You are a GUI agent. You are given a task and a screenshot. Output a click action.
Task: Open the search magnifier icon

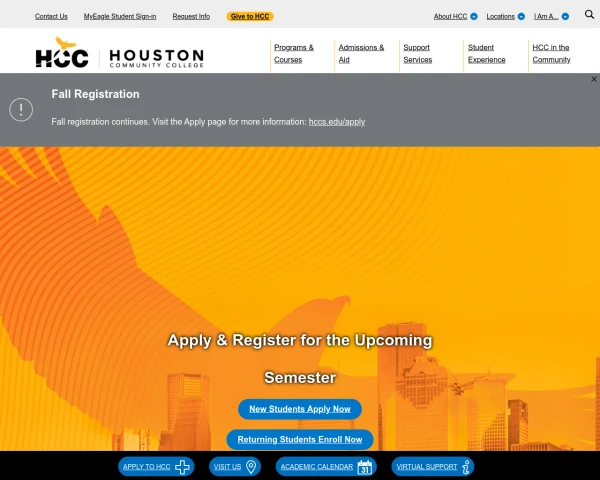(x=589, y=15)
